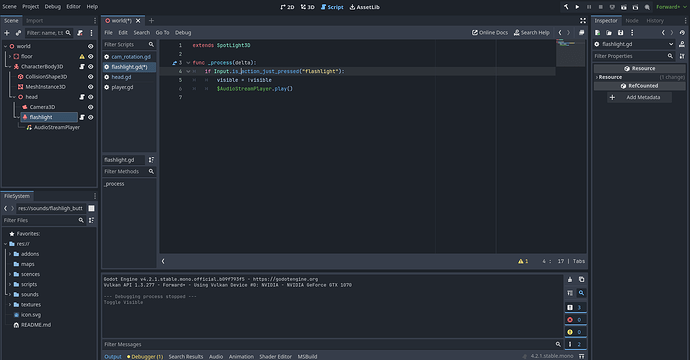Toggle visibility of Camera3D node
690x360 pixels.
click(x=91, y=107)
